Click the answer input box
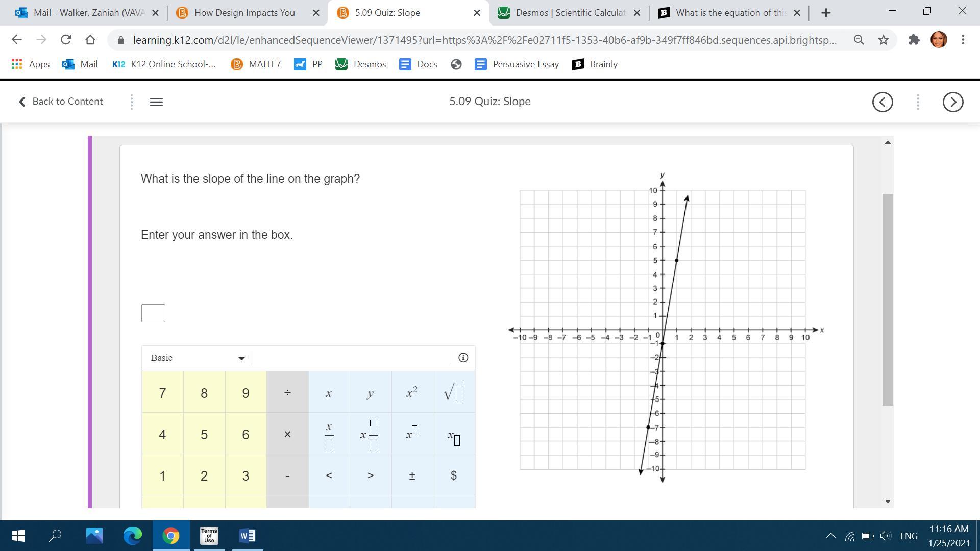The image size is (980, 551). (153, 313)
